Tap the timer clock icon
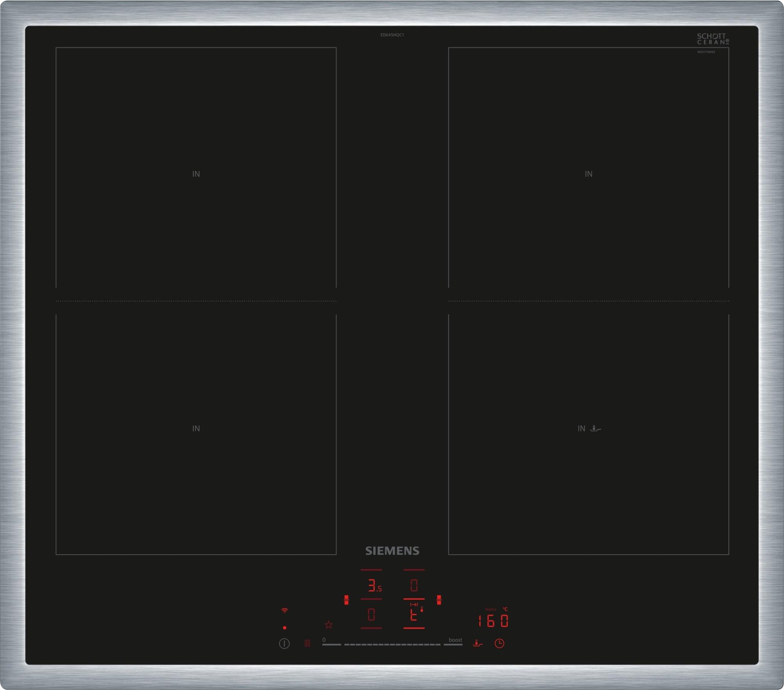784x690 pixels. (499, 643)
